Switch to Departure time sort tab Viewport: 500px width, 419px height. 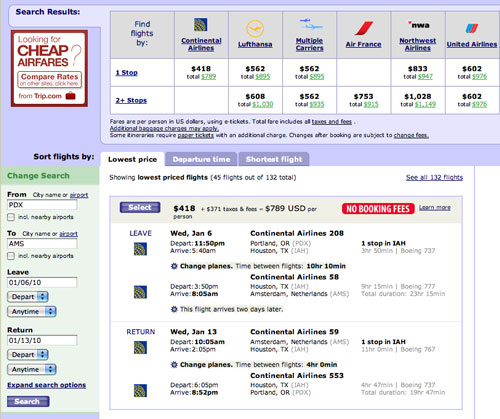201,159
